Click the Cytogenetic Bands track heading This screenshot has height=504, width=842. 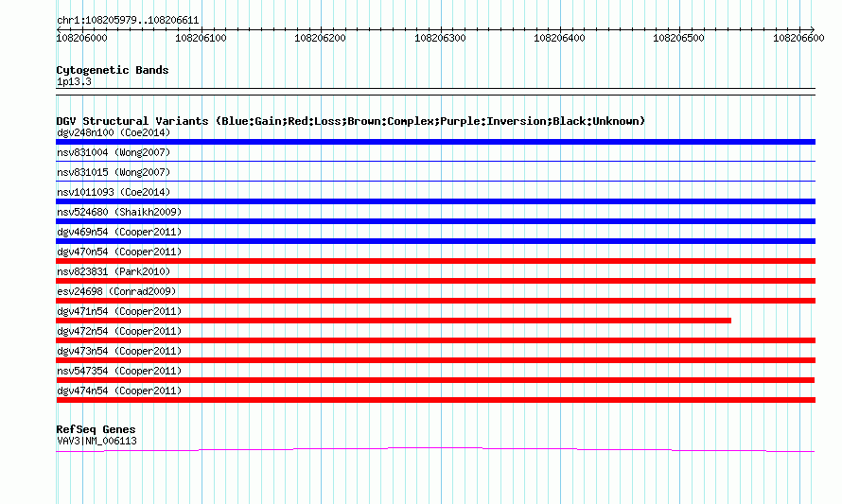coord(113,70)
